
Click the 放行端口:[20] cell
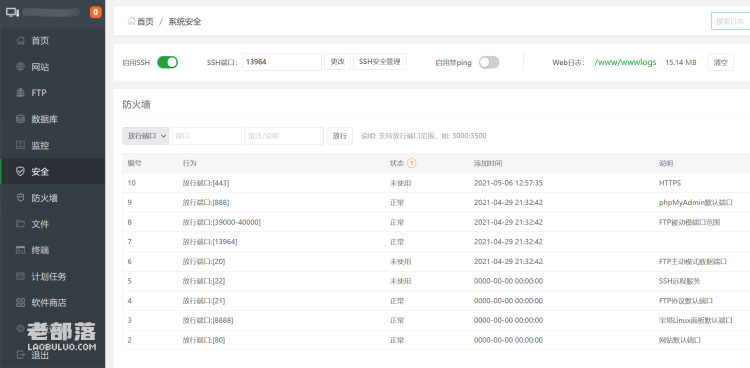pyautogui.click(x=204, y=262)
